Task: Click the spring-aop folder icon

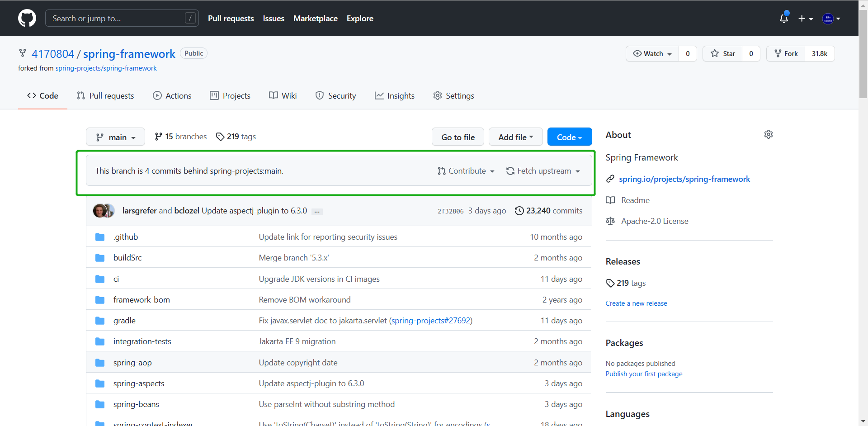Action: (x=100, y=363)
